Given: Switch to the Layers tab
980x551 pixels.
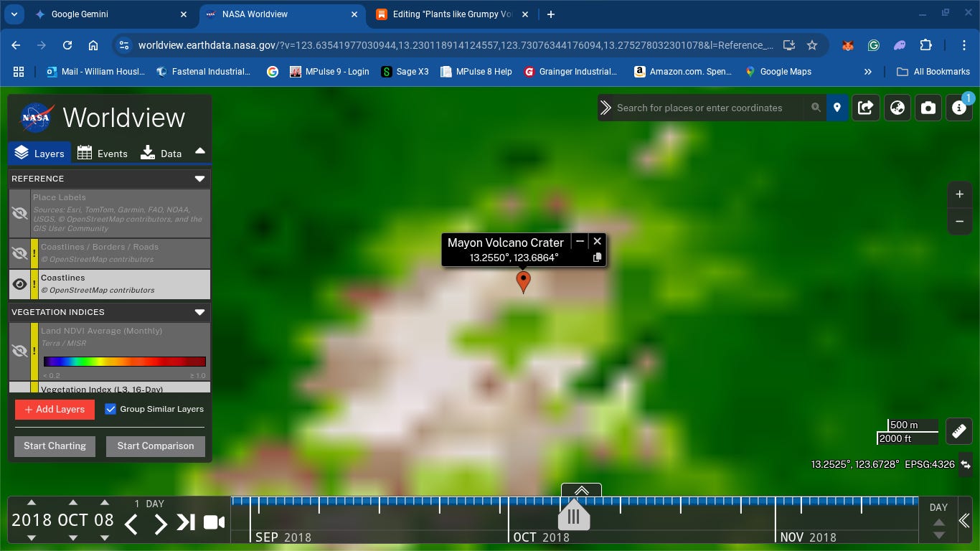Looking at the screenshot, I should coord(40,153).
